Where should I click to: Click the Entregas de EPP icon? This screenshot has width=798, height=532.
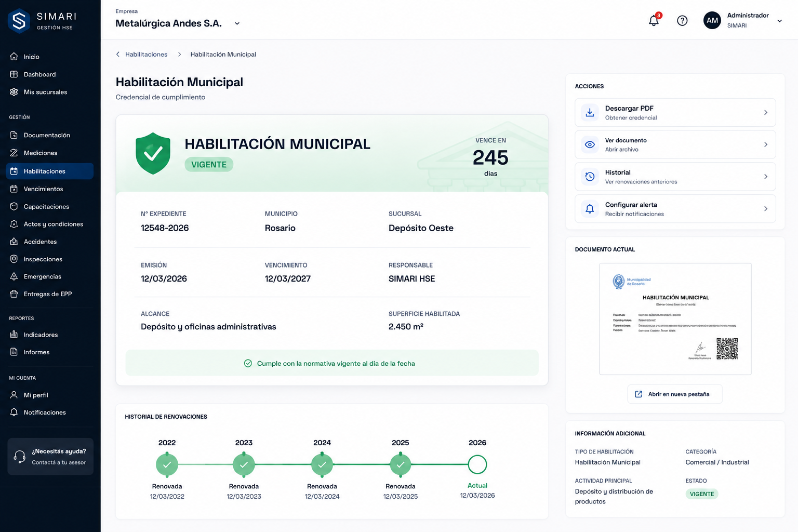coord(14,294)
